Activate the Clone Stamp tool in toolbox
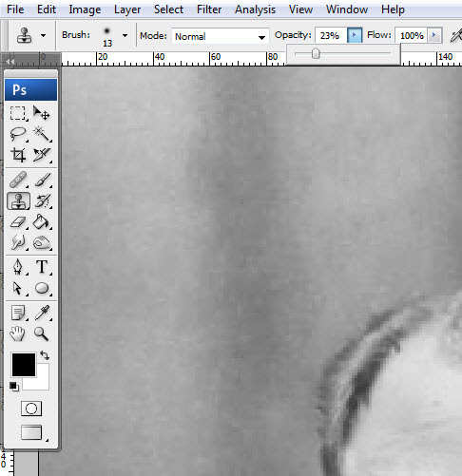The width and height of the screenshot is (462, 476). [x=18, y=201]
